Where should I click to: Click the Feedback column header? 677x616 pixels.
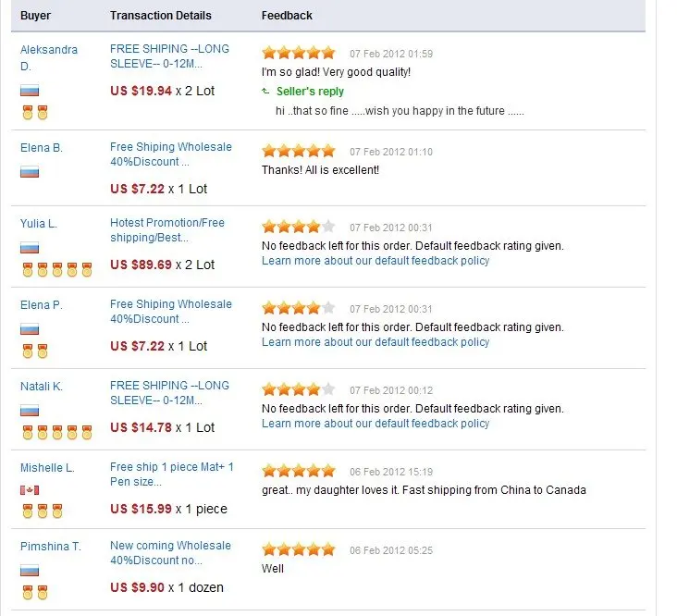pos(287,16)
